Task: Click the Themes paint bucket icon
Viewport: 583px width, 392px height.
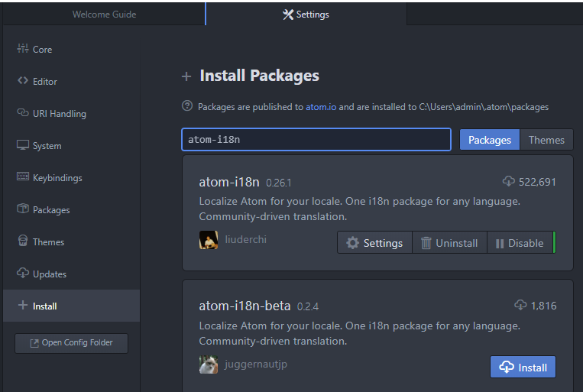Action: (23, 241)
